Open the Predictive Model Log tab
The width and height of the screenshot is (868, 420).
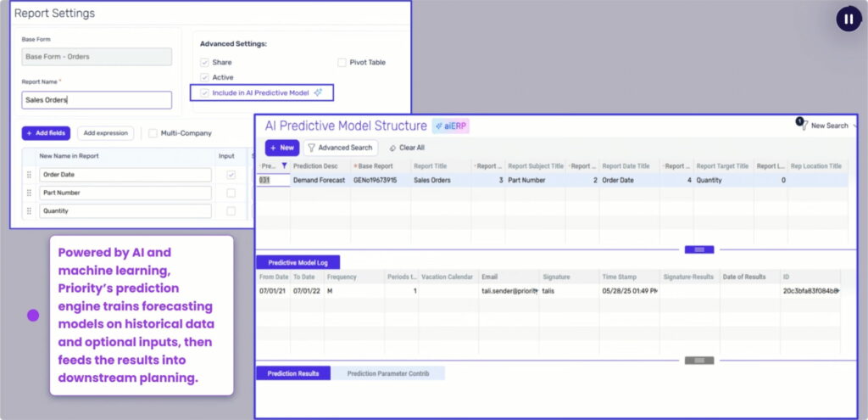click(298, 263)
